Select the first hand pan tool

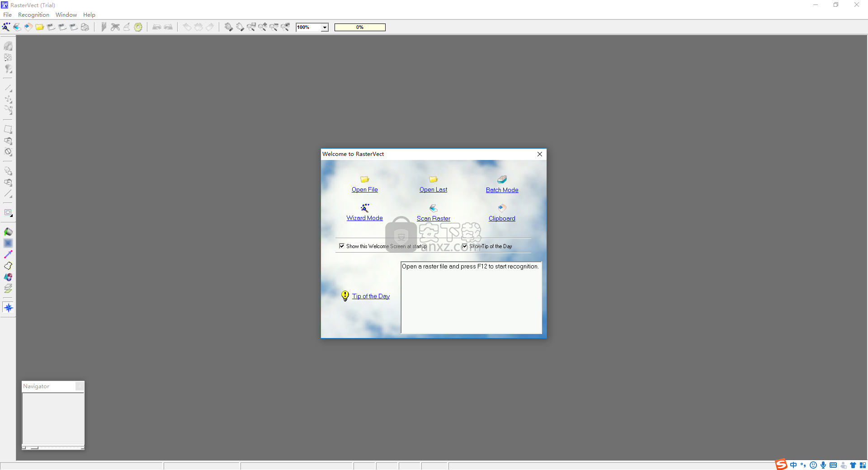click(x=229, y=27)
